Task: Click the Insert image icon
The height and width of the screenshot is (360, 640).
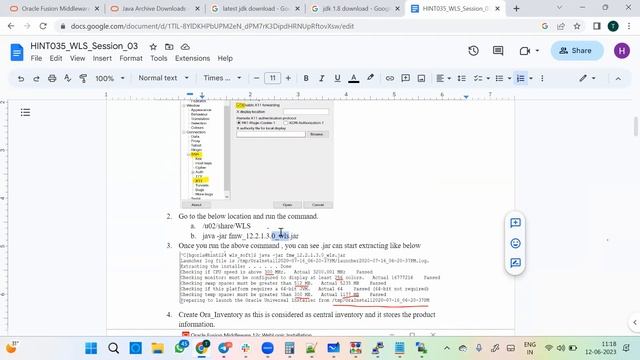Action: (421, 78)
